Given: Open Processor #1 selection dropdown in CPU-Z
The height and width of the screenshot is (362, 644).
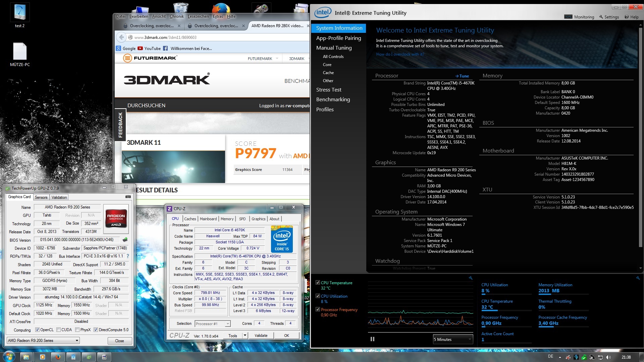Looking at the screenshot, I should click(213, 324).
